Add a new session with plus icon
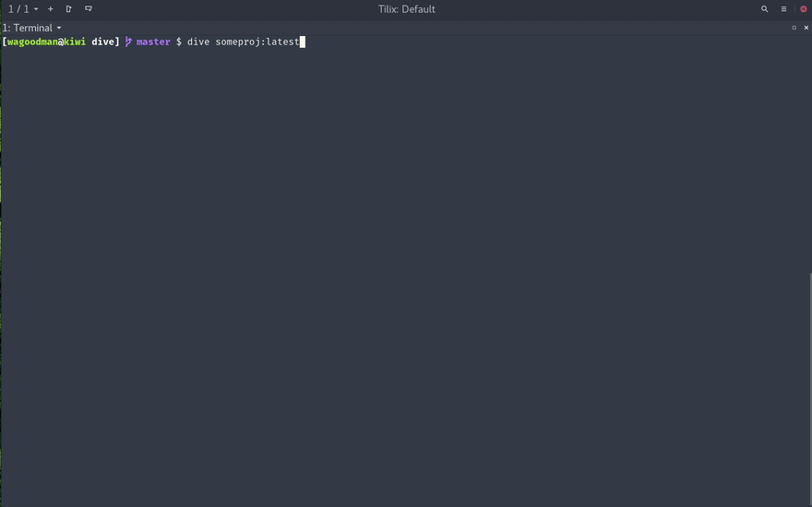 pyautogui.click(x=50, y=9)
